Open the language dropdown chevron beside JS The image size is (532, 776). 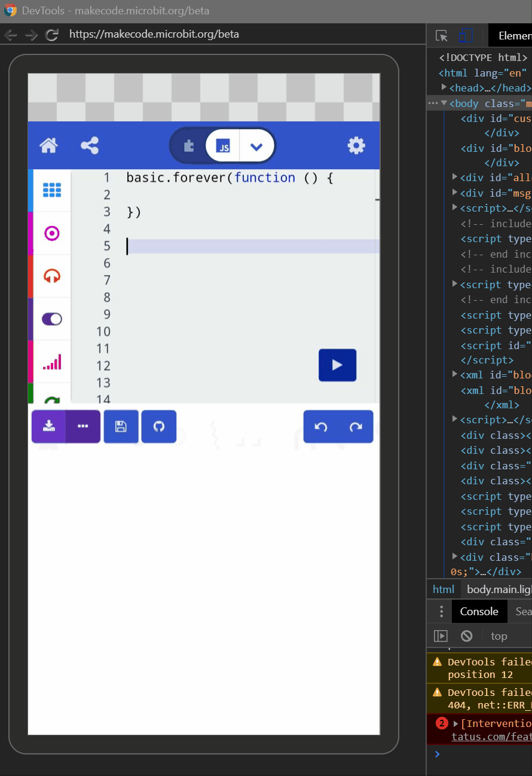pos(256,146)
